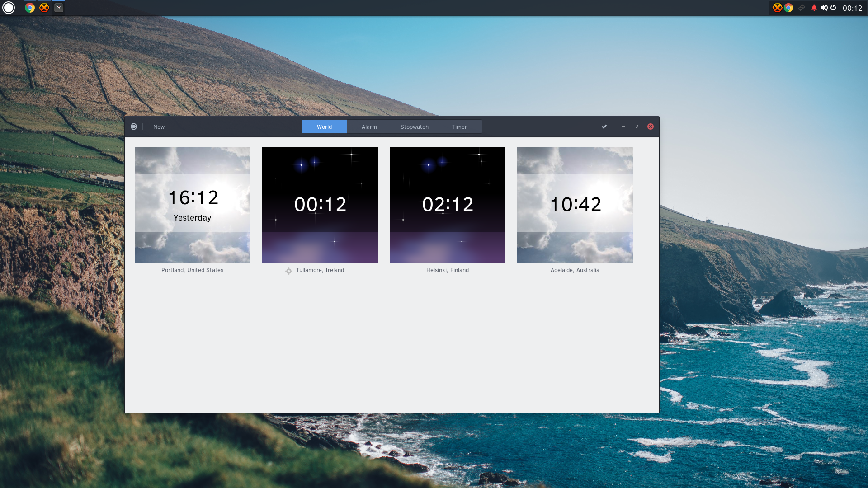868x488 pixels.
Task: Switch to the Timer tab
Action: 459,127
